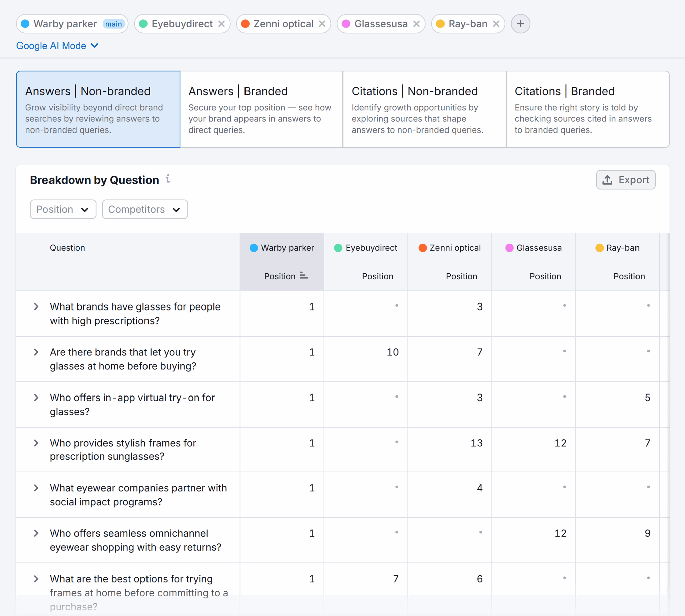Click Zenni optical position 6 cell
The image size is (685, 616).
[480, 579]
